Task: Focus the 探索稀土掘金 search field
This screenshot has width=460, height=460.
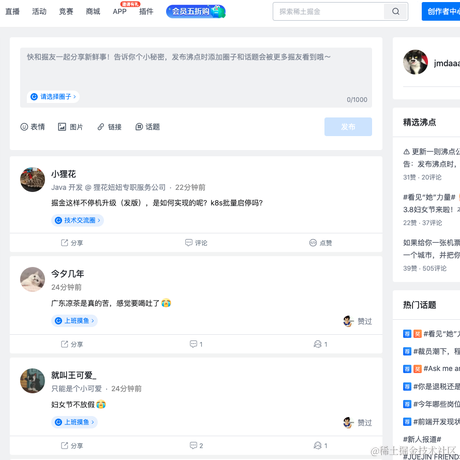Action: 329,12
